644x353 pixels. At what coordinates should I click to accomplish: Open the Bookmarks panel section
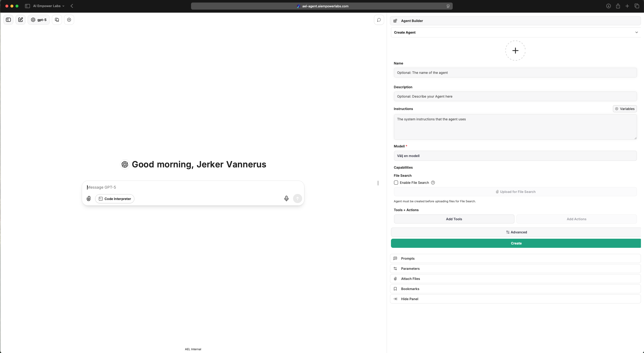tap(515, 289)
